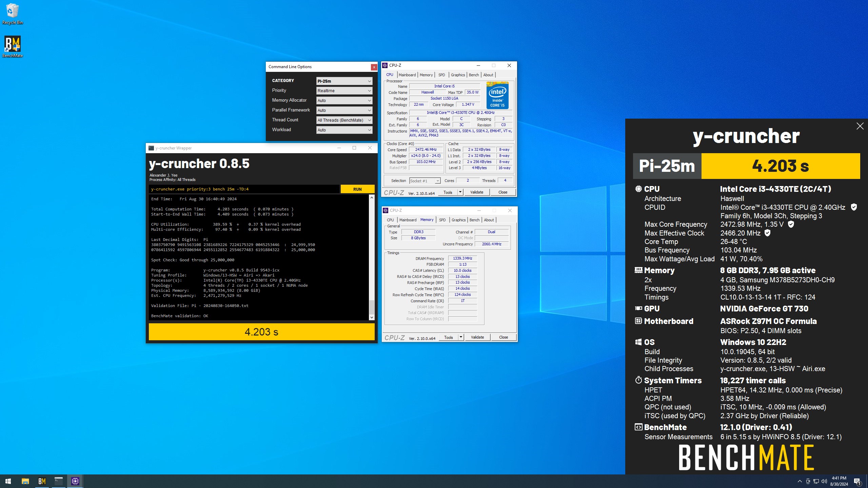Click the y-cruncher command line input field
The width and height of the screenshot is (868, 488).
point(244,189)
